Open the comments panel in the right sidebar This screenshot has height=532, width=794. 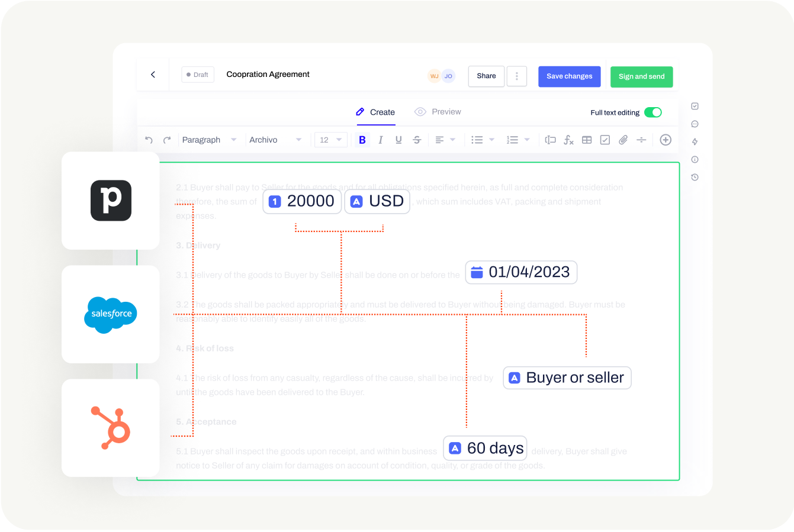[695, 124]
